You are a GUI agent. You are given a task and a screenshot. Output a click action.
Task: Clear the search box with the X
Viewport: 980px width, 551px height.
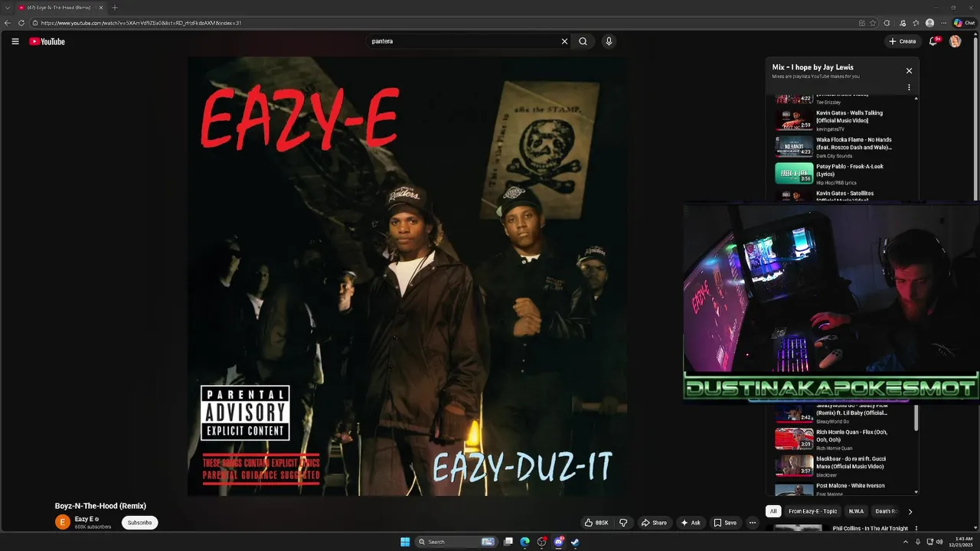(564, 41)
